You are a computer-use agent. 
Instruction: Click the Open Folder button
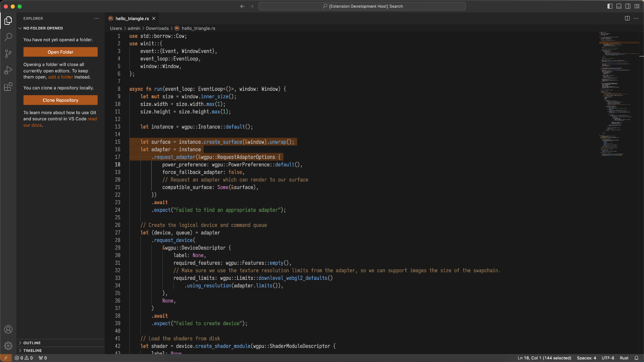coord(60,52)
